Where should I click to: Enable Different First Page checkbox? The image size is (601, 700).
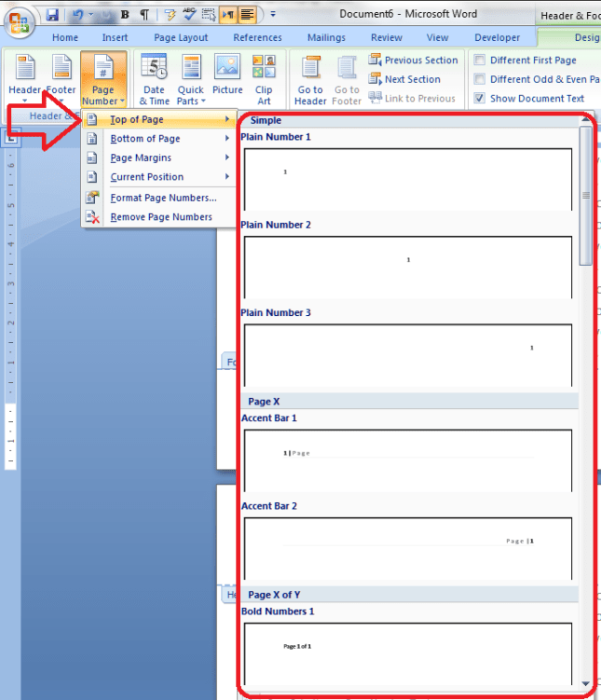coord(479,60)
